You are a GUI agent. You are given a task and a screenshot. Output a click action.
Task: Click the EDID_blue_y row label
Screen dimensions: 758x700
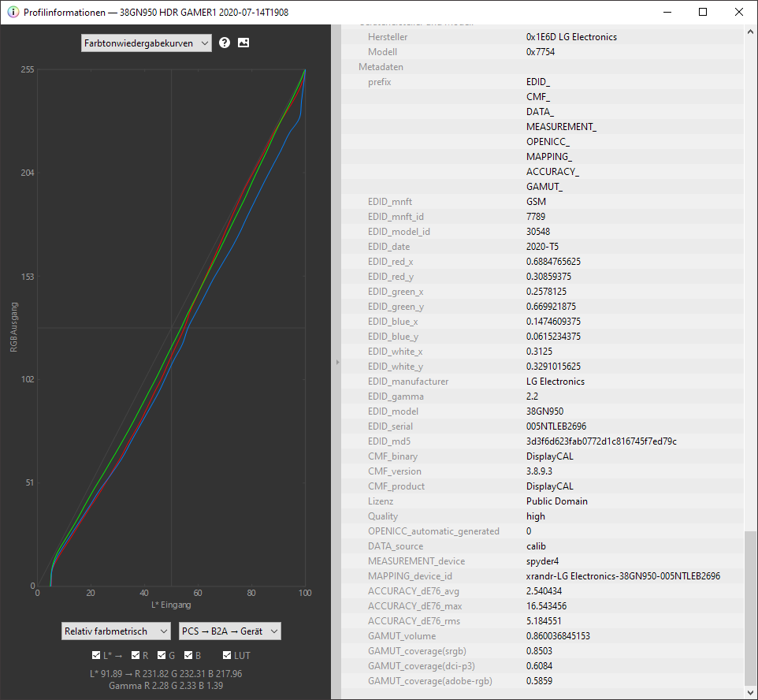(x=393, y=337)
